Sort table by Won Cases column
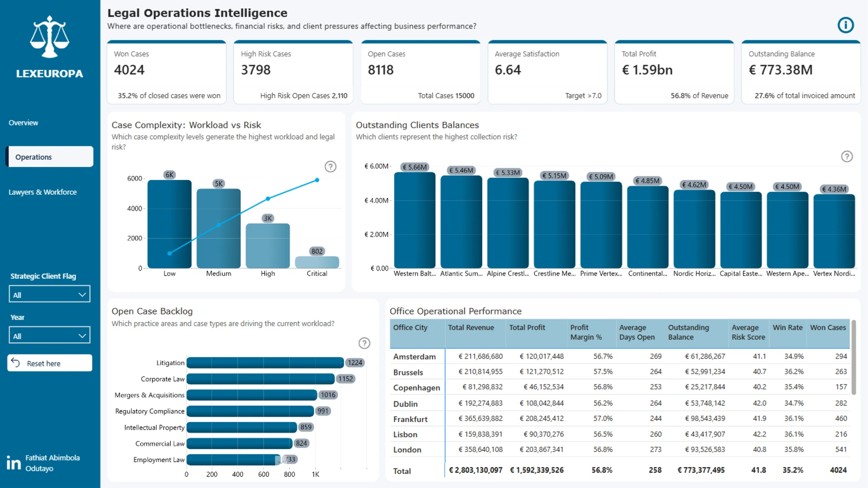This screenshot has width=868, height=488. (828, 328)
